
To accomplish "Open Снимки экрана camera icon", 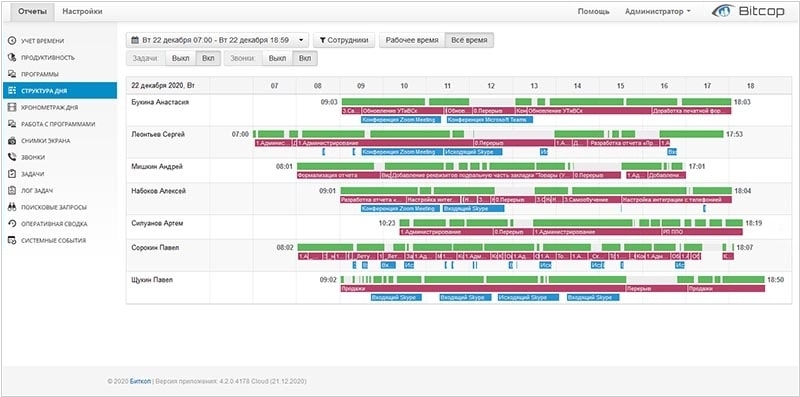I will (x=12, y=141).
